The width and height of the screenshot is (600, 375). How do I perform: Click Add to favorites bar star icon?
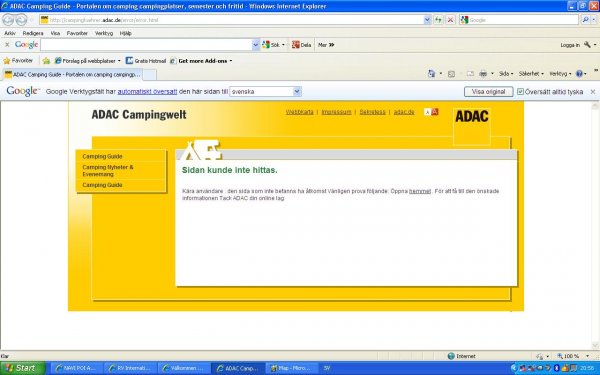click(46, 60)
